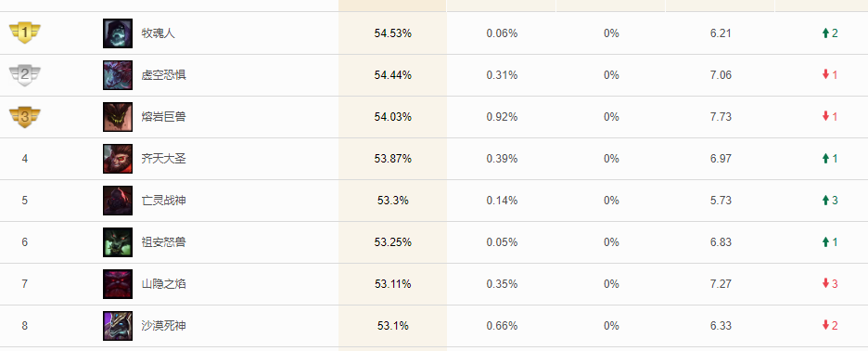Image resolution: width=868 pixels, height=351 pixels.
Task: Select the 沙漠死神 champion avatar
Action: click(x=118, y=326)
